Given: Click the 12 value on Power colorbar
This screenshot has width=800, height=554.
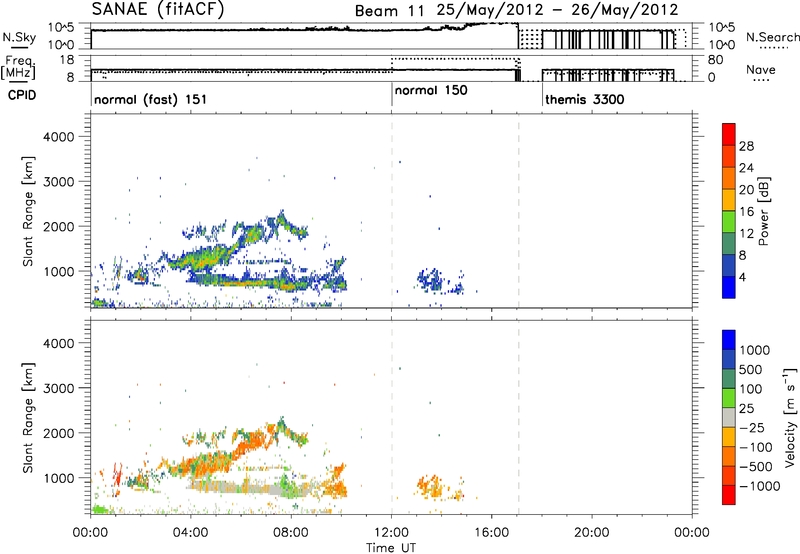Looking at the screenshot, I should click(746, 234).
